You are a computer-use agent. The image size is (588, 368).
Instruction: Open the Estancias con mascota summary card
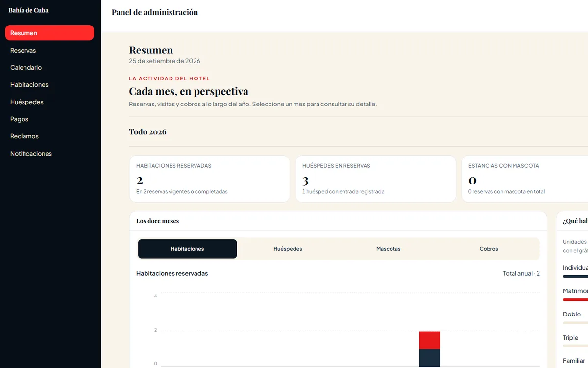pos(525,179)
